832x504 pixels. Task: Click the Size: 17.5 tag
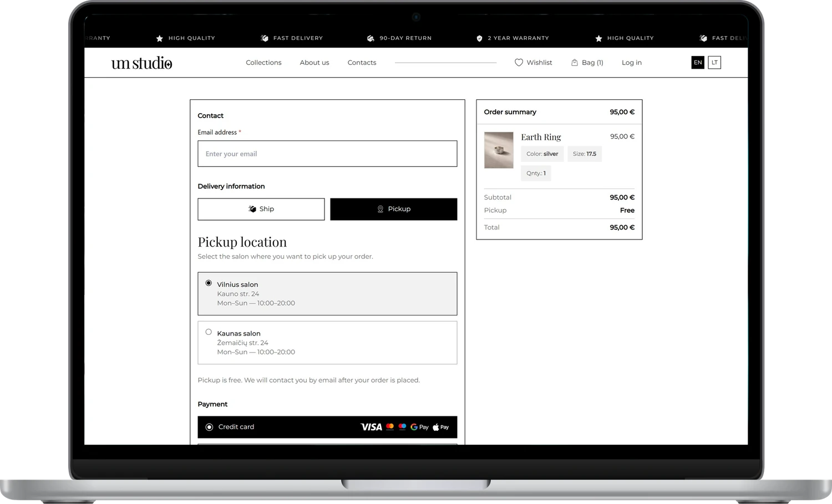click(585, 154)
